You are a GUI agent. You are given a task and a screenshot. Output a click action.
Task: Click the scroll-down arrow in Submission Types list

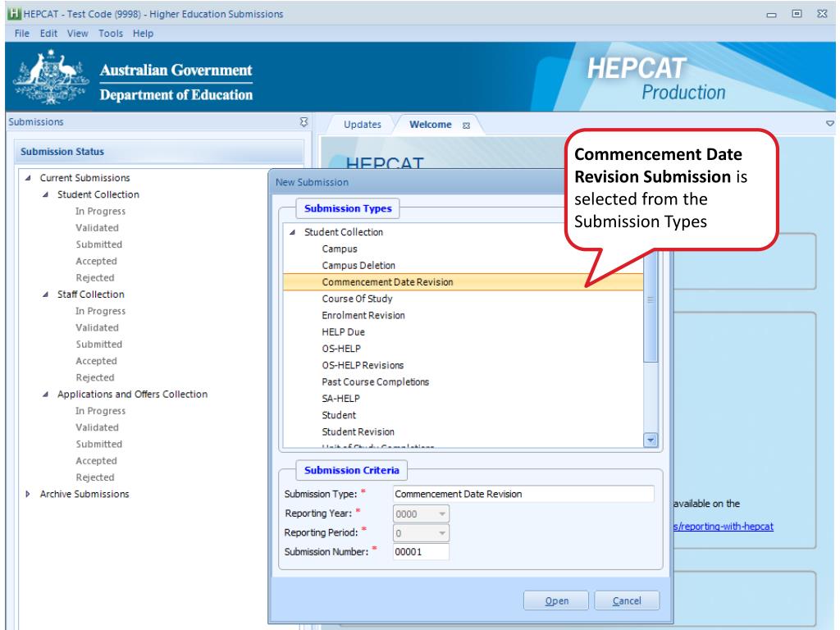coord(651,440)
